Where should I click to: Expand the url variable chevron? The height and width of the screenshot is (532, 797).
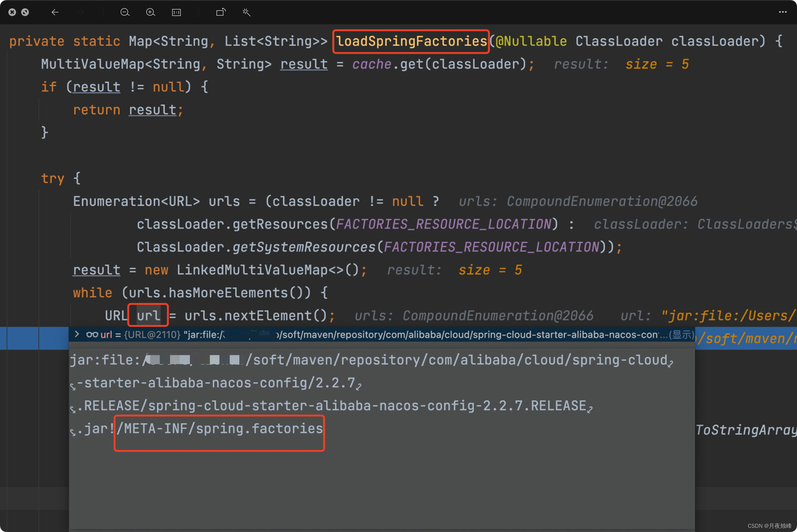click(x=77, y=335)
